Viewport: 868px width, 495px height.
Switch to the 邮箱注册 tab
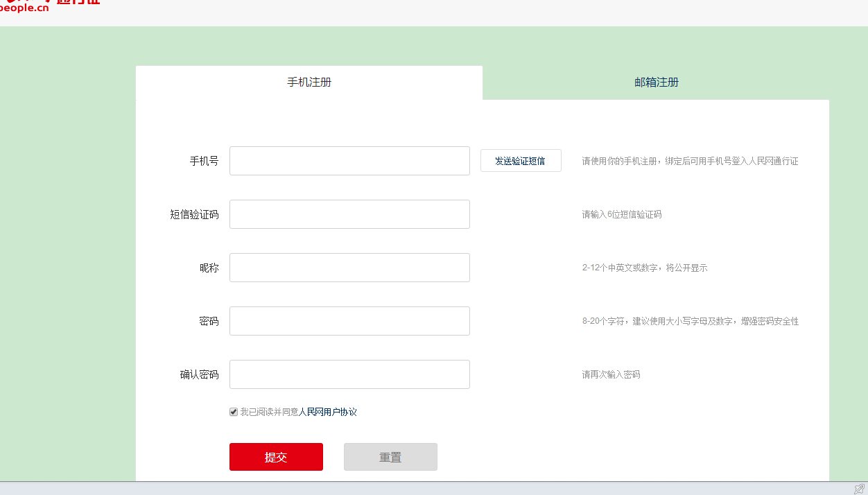pyautogui.click(x=656, y=82)
